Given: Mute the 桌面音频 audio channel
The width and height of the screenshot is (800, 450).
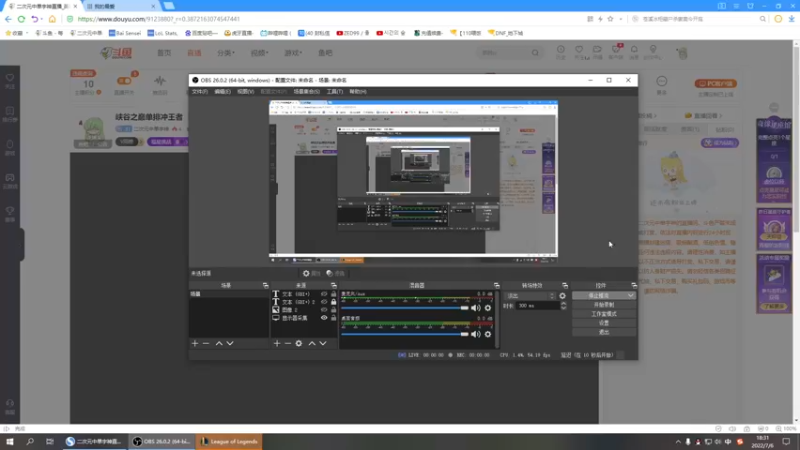Looking at the screenshot, I should click(x=476, y=334).
